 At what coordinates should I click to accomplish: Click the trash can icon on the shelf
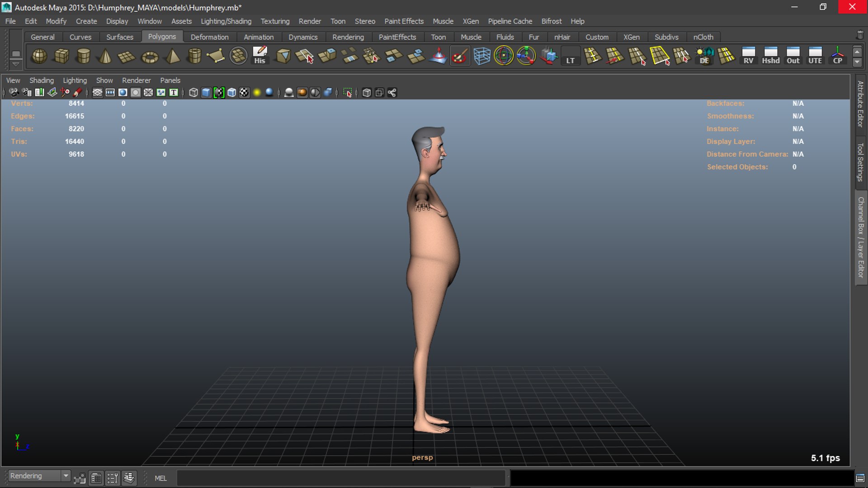[860, 35]
